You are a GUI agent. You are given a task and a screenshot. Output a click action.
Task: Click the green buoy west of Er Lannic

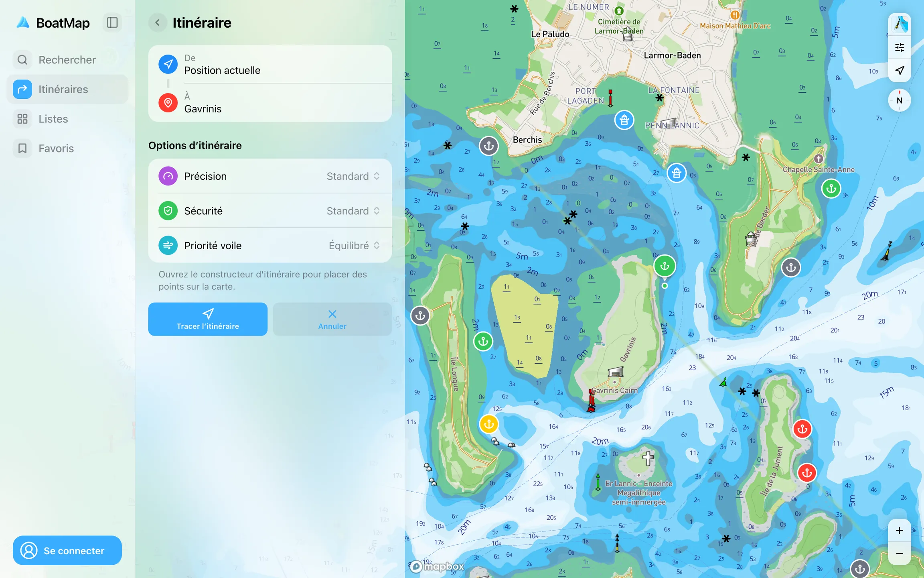pyautogui.click(x=598, y=482)
